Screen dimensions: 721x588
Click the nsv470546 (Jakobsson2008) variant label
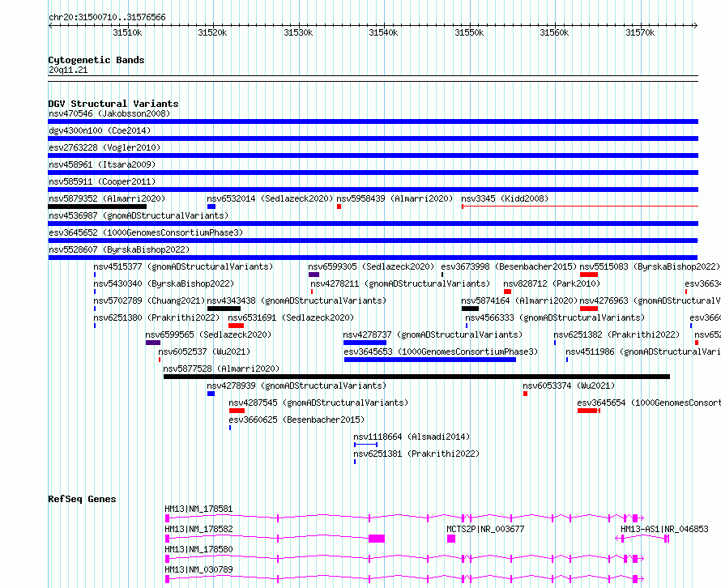[109, 113]
